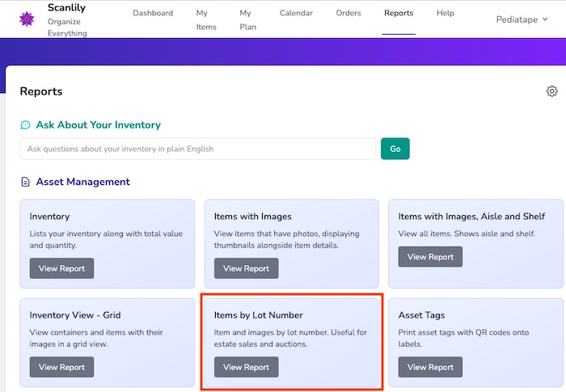
Task: Switch to the Calendar page
Action: [x=296, y=14]
